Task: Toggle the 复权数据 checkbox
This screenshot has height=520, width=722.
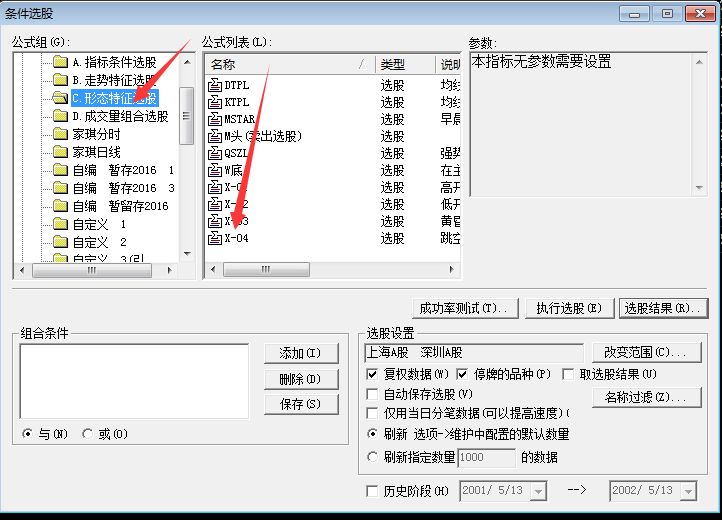Action: coord(373,374)
